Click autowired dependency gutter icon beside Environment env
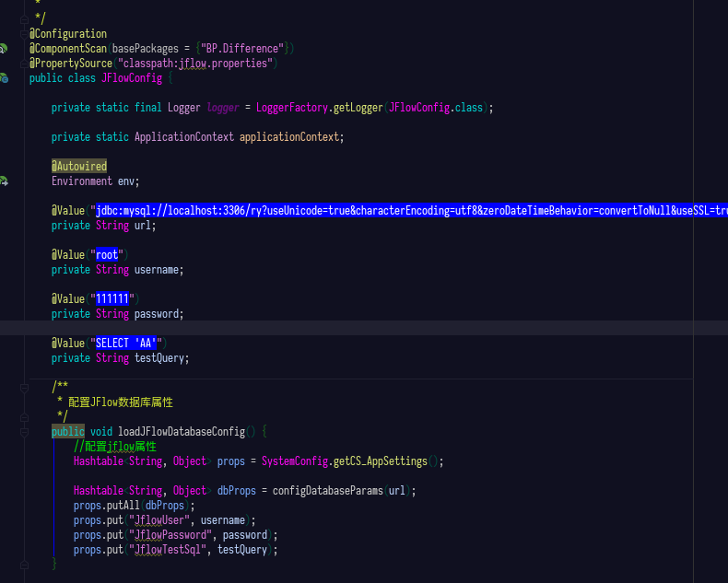 pyautogui.click(x=4, y=181)
